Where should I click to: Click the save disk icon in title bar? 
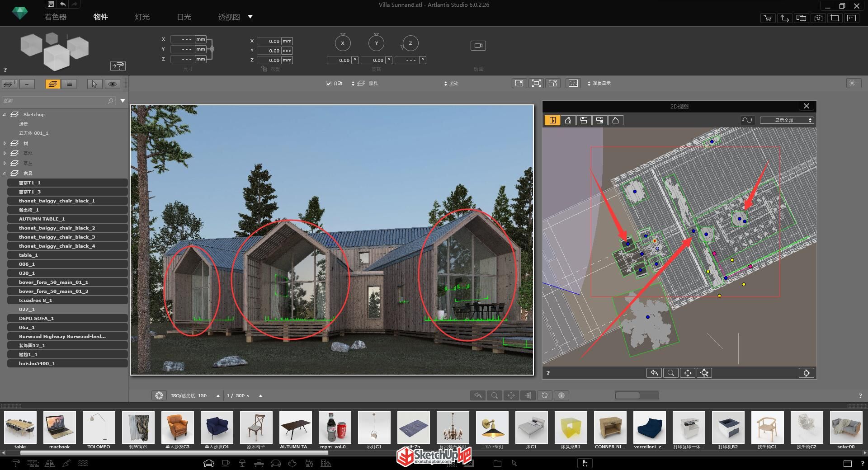51,4
